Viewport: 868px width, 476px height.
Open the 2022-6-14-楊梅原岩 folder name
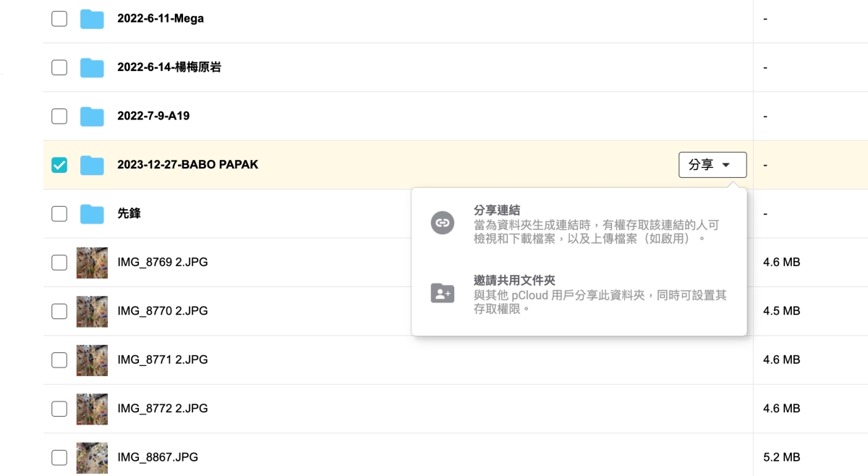[x=169, y=67]
